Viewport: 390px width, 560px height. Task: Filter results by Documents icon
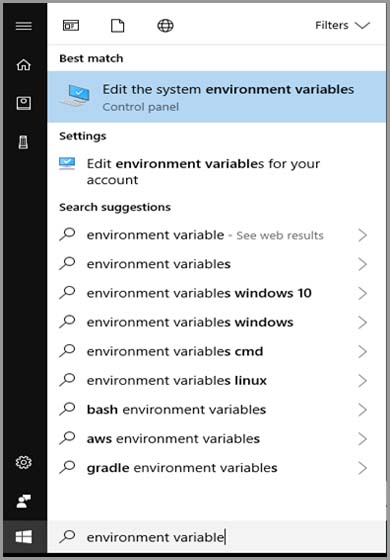coord(118,26)
